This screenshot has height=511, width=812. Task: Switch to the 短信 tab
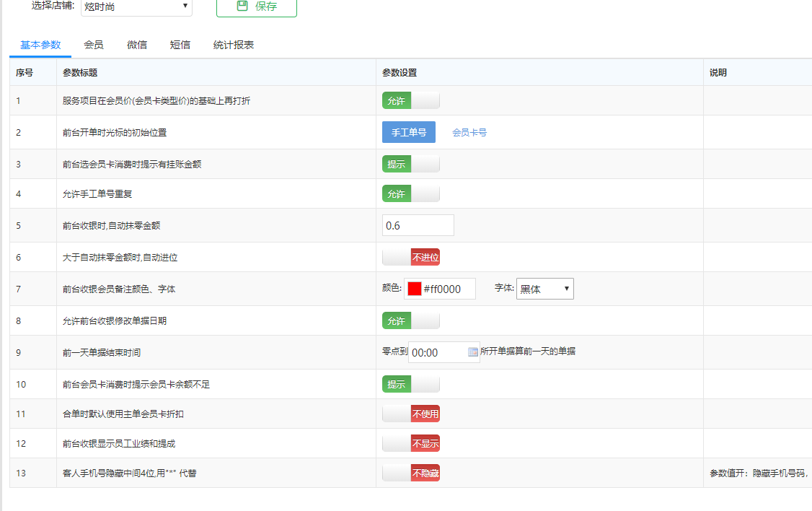[180, 45]
